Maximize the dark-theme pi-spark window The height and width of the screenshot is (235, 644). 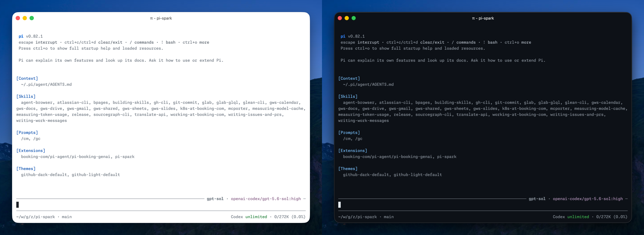tap(354, 18)
